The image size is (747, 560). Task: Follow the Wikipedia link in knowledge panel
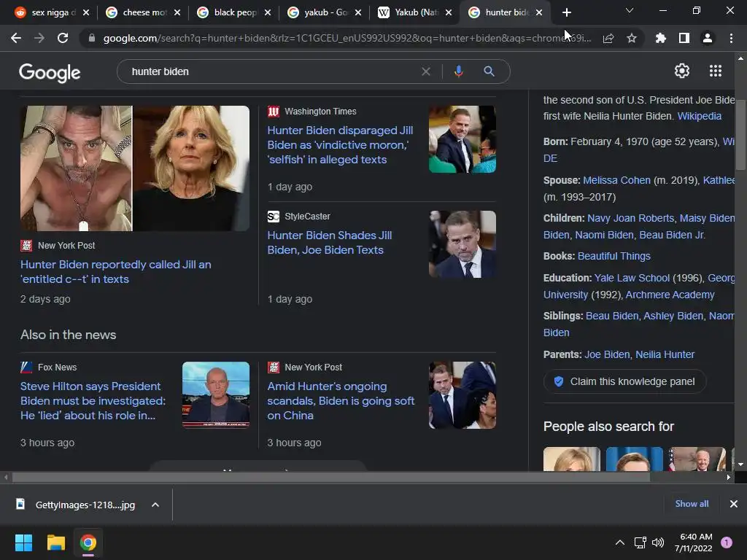[x=700, y=116]
